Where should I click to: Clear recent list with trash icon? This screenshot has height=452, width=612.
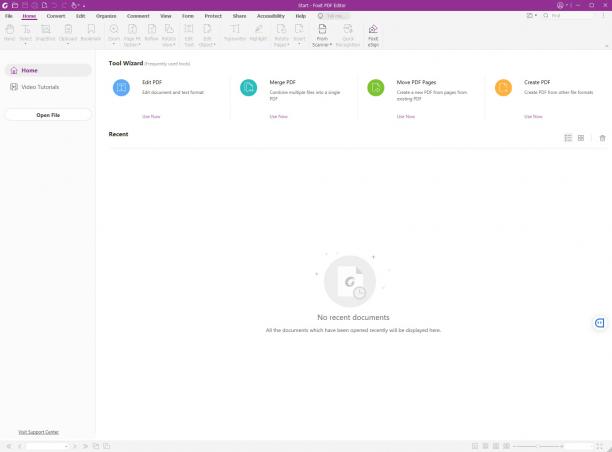point(603,138)
